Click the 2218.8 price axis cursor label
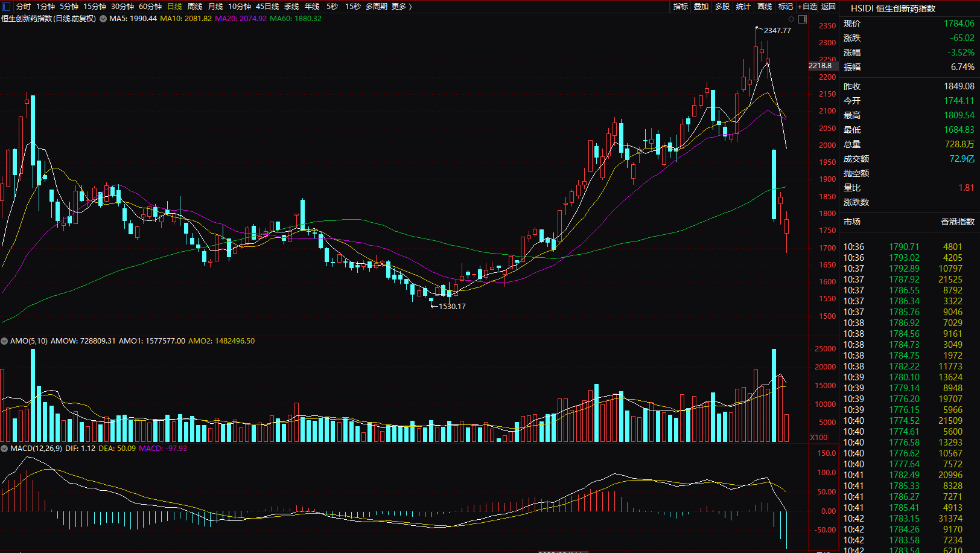This screenshot has height=553, width=980. pos(820,65)
